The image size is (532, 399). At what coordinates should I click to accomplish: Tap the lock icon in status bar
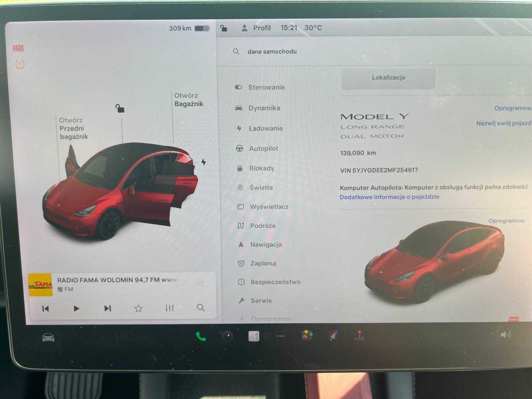[224, 28]
